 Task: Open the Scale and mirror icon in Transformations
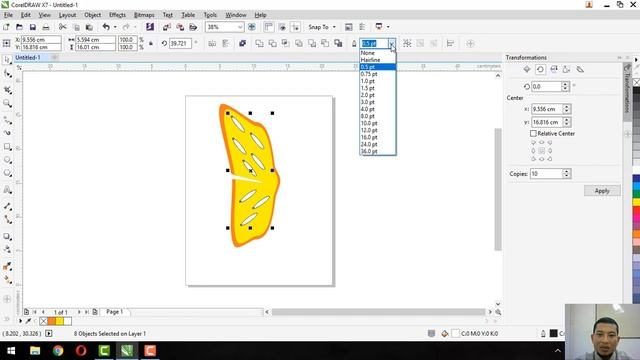(553, 69)
